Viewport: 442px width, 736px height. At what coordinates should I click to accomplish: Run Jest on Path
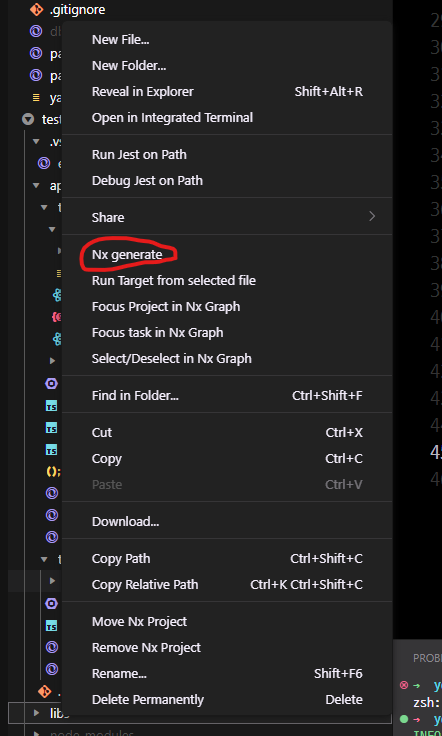click(x=139, y=154)
